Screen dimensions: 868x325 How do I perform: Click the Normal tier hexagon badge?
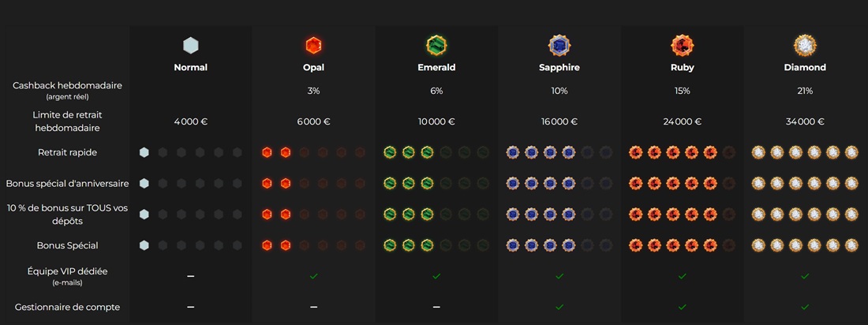[x=190, y=46]
